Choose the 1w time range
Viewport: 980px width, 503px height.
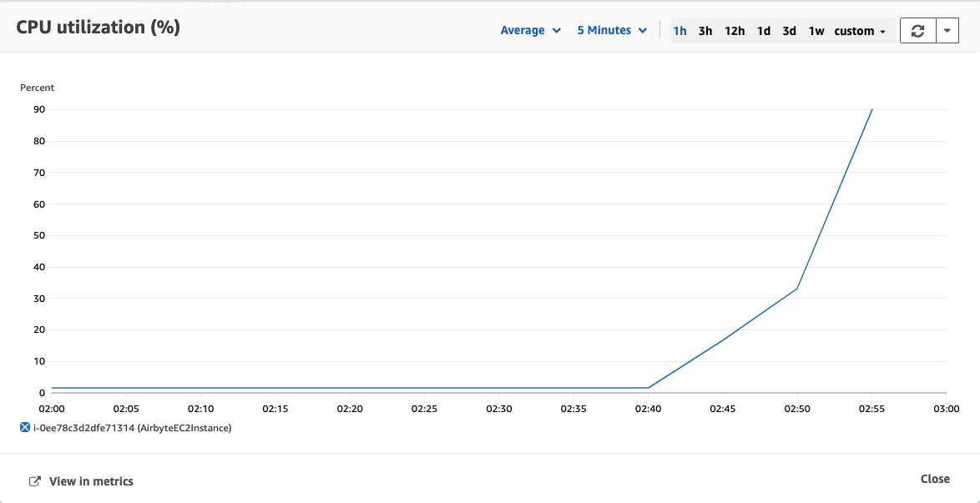click(x=816, y=31)
